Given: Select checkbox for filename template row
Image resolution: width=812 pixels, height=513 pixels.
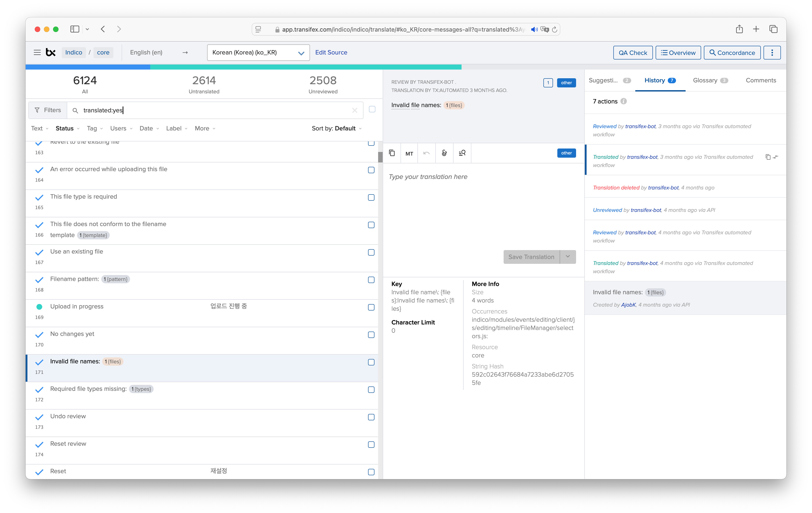Looking at the screenshot, I should tap(371, 225).
